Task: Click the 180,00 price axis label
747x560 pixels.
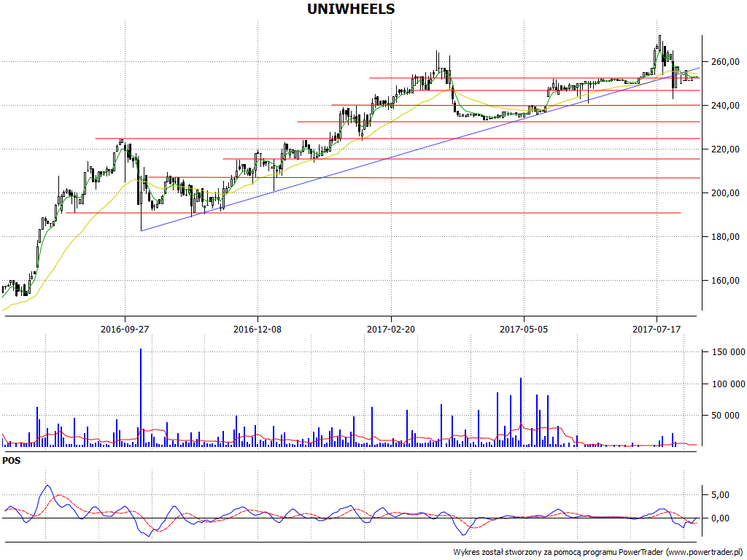Action: (726, 237)
